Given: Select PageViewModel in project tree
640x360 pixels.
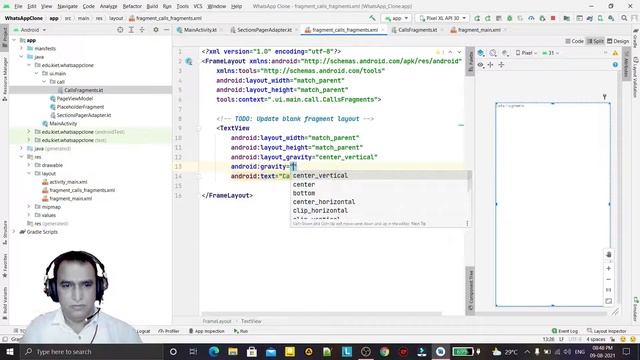Looking at the screenshot, I should [75, 98].
